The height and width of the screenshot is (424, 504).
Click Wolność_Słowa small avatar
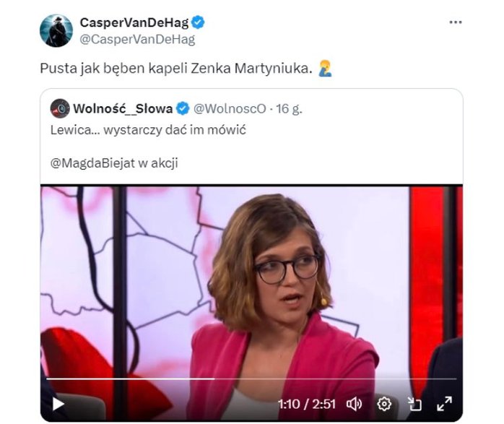(x=60, y=108)
